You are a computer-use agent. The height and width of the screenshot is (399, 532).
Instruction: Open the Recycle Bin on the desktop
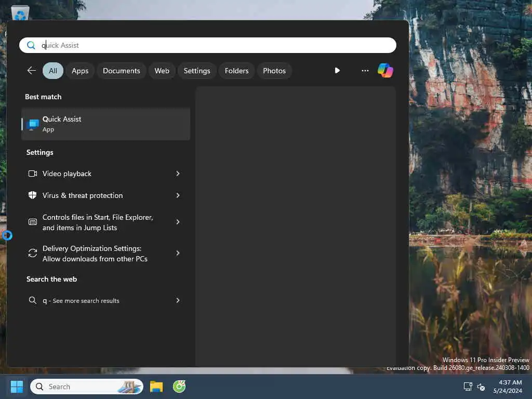pos(20,14)
